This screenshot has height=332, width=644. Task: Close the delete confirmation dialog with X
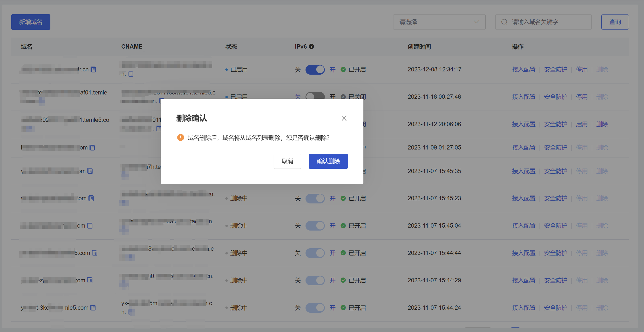coord(344,118)
